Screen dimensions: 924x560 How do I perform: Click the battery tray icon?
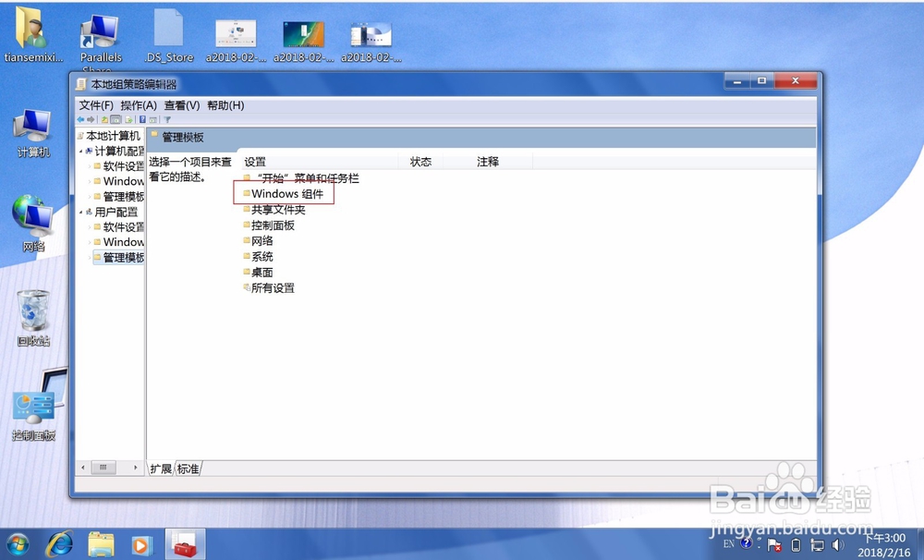(x=796, y=544)
